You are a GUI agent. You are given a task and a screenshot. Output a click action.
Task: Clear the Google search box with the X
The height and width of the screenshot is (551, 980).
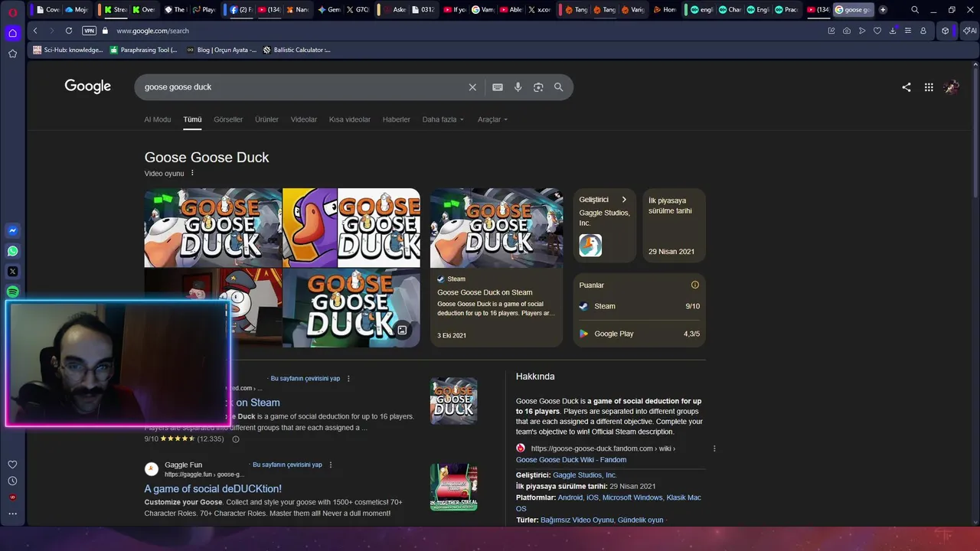coord(472,87)
